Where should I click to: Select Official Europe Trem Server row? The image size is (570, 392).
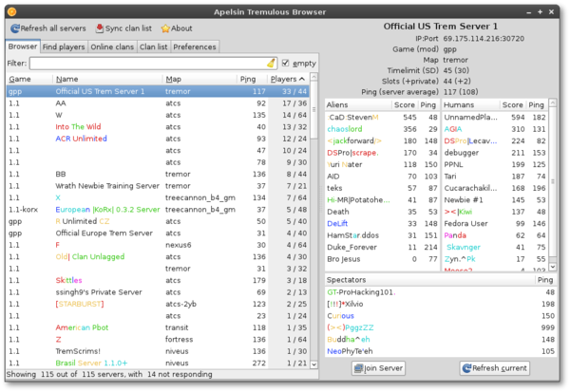pos(158,233)
